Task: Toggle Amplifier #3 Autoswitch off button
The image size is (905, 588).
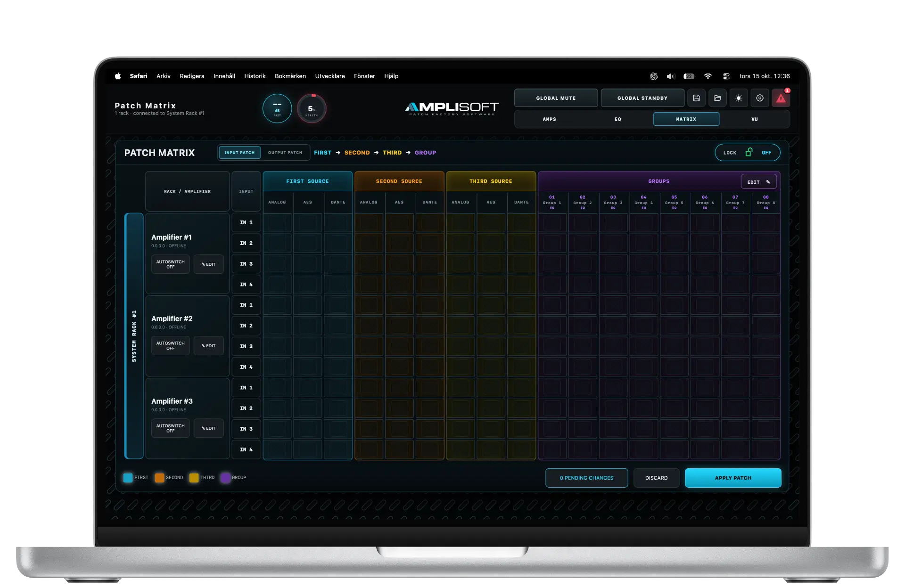Action: (x=171, y=428)
